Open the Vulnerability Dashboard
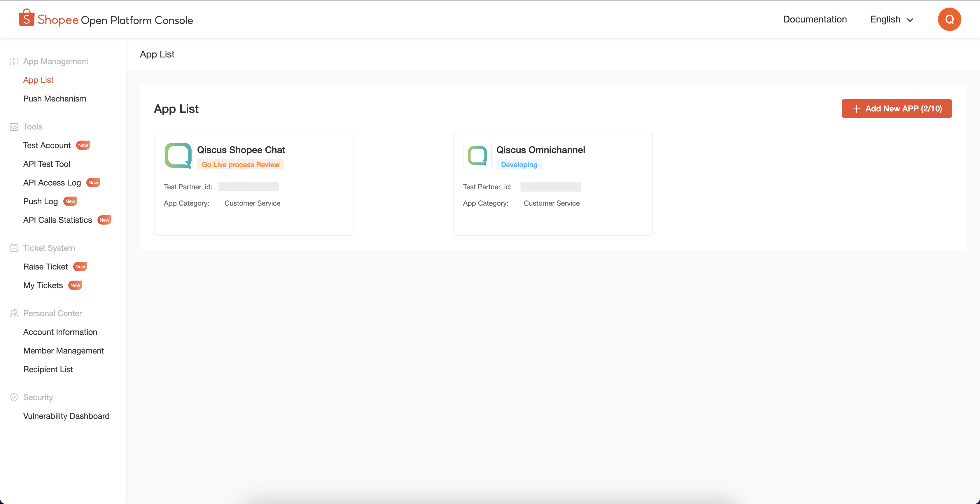Viewport: 980px width, 504px height. pyautogui.click(x=66, y=416)
